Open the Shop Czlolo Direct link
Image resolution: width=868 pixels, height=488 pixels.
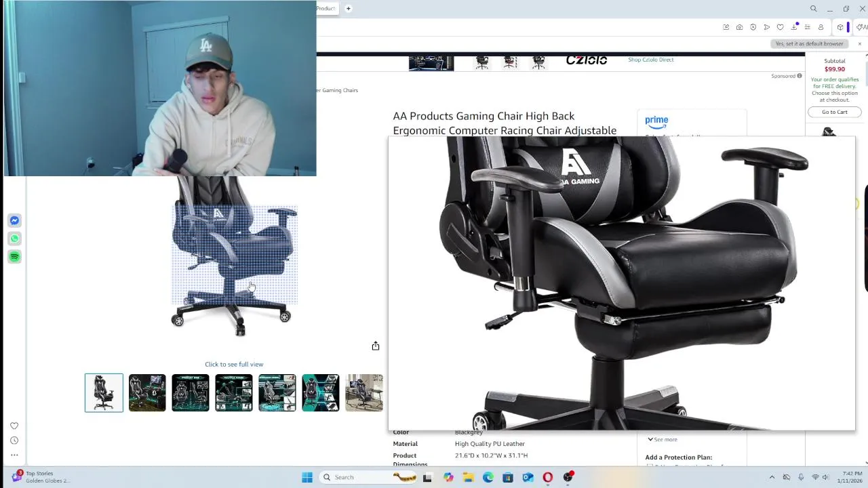click(651, 60)
